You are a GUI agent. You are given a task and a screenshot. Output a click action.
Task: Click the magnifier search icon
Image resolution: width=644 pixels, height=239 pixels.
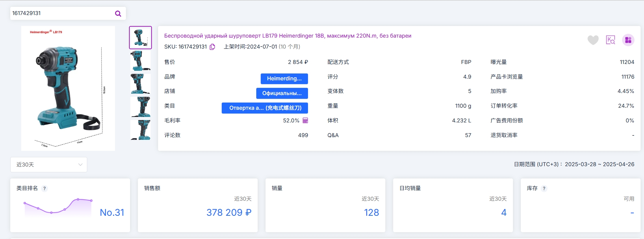pyautogui.click(x=118, y=14)
